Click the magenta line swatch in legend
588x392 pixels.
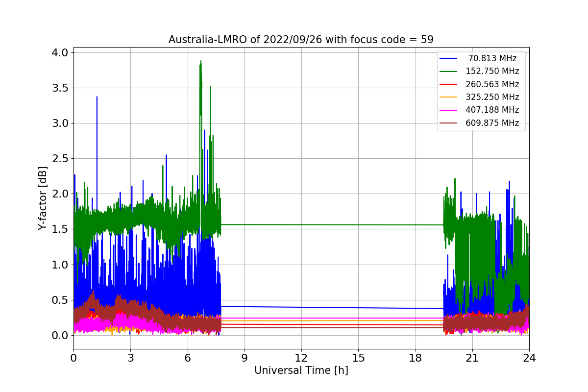(449, 110)
